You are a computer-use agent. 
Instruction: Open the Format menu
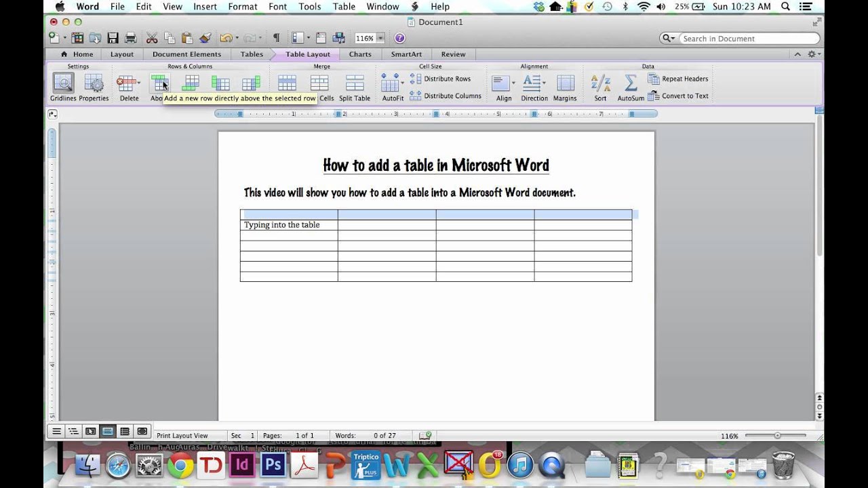243,7
